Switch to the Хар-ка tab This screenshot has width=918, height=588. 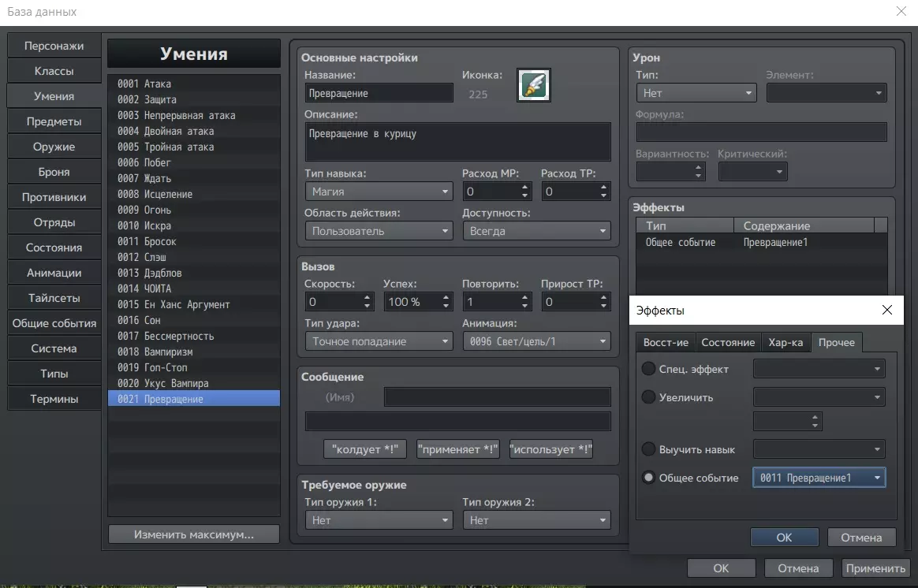coord(786,342)
